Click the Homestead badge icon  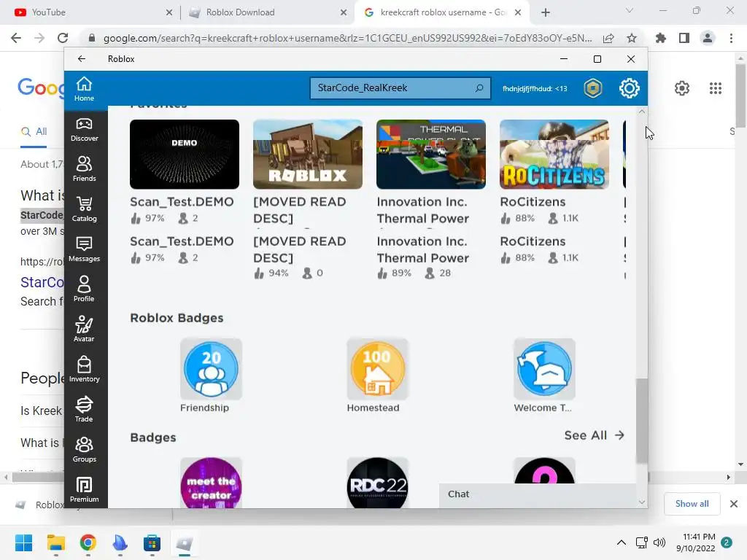(378, 369)
